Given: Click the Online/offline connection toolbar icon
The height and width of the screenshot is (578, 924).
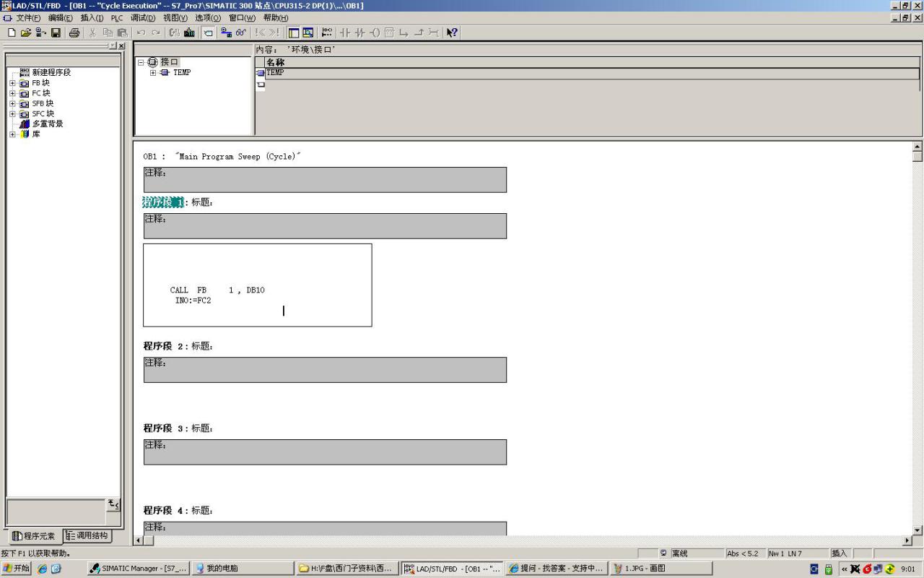Looking at the screenshot, I should point(226,33).
